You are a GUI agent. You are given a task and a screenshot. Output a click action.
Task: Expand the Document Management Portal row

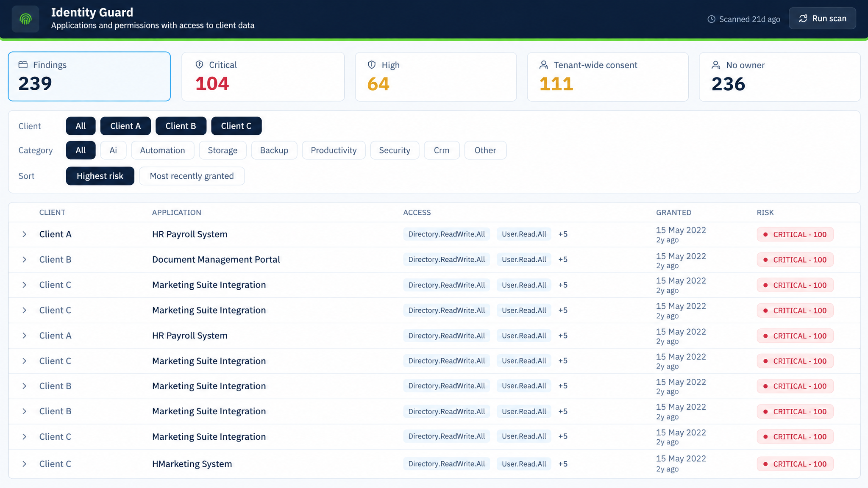click(x=24, y=260)
